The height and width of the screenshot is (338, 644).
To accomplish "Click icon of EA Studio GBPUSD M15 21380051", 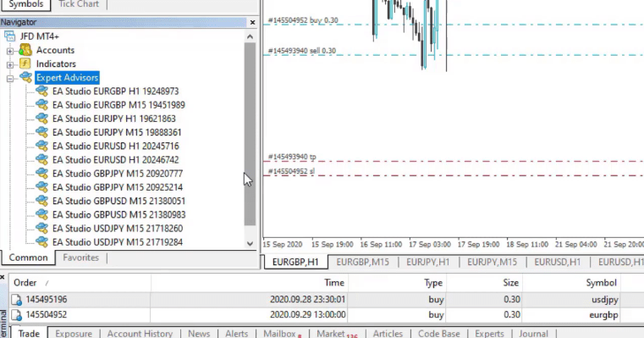I will tap(41, 201).
